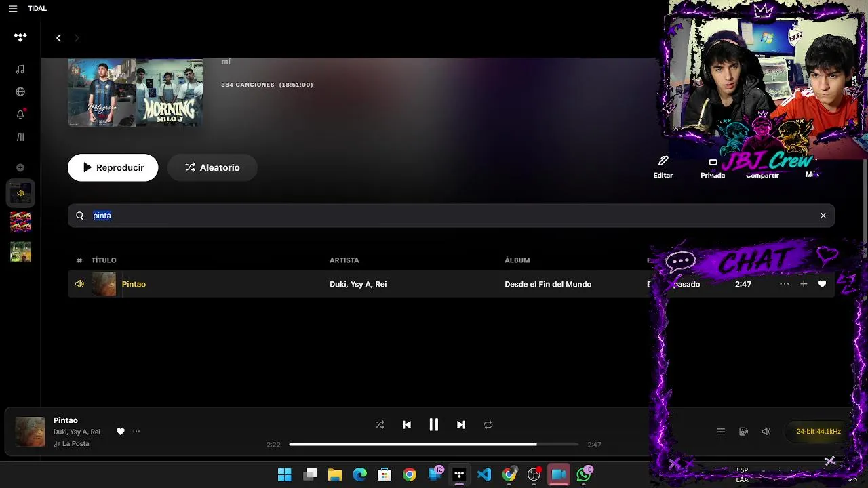Click the Reproducir button
The width and height of the screenshot is (868, 488).
(113, 167)
